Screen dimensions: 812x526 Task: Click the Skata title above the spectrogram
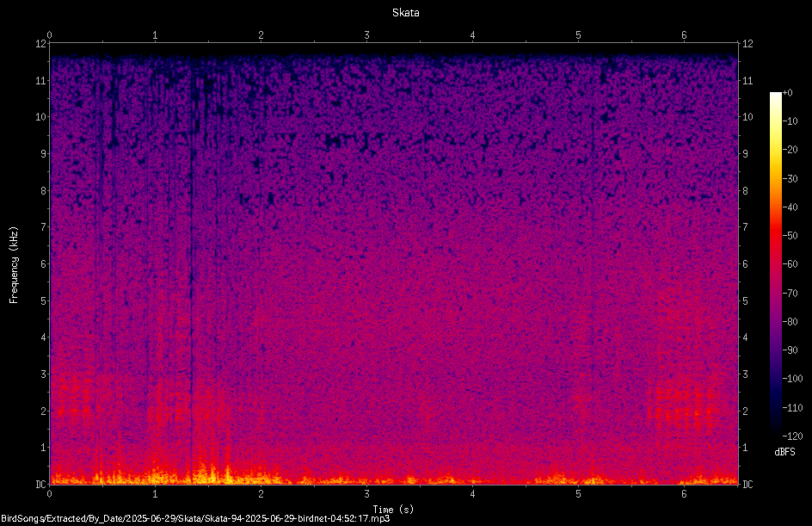[x=405, y=13]
